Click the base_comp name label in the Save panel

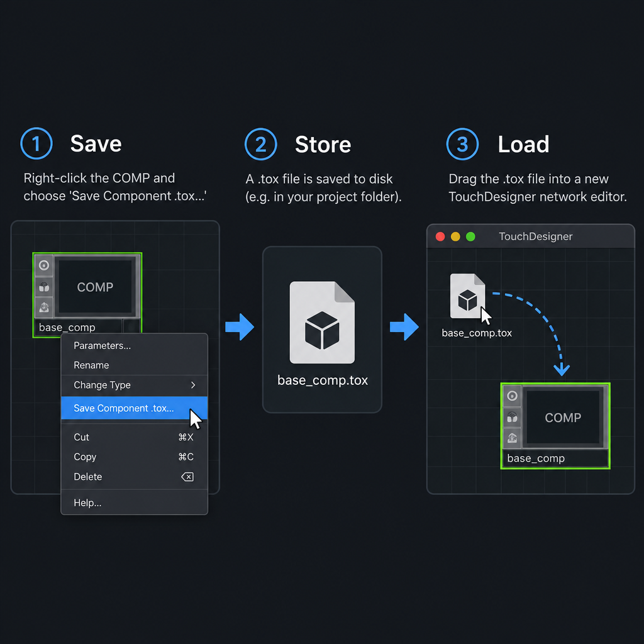[x=67, y=327]
